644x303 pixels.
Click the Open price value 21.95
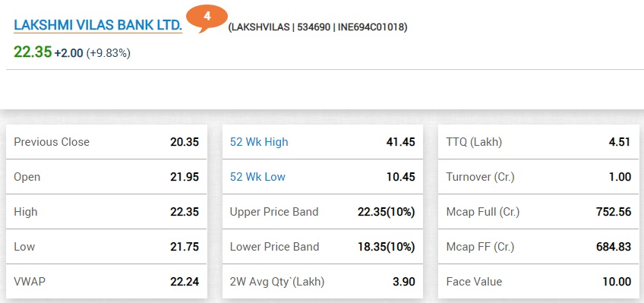click(x=185, y=177)
